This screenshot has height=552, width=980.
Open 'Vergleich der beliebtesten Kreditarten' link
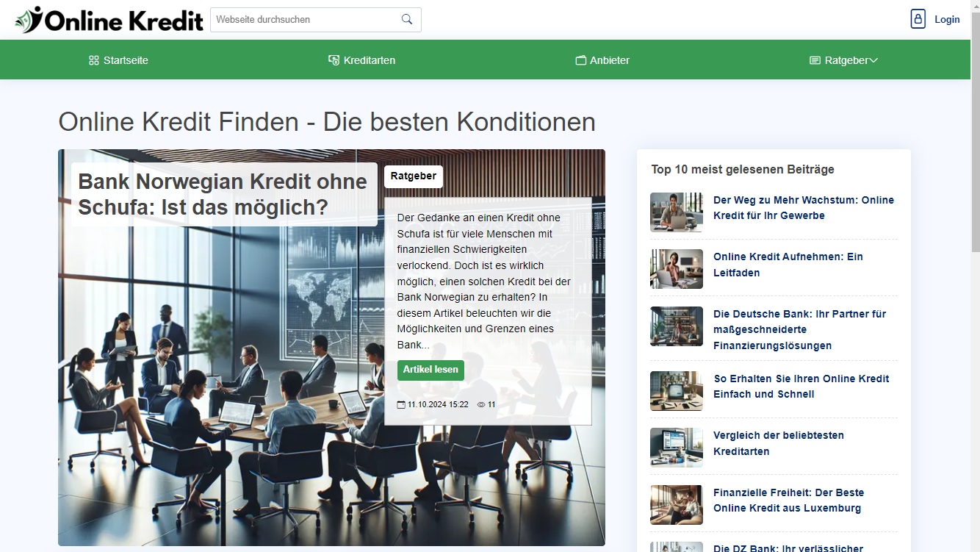(x=779, y=442)
